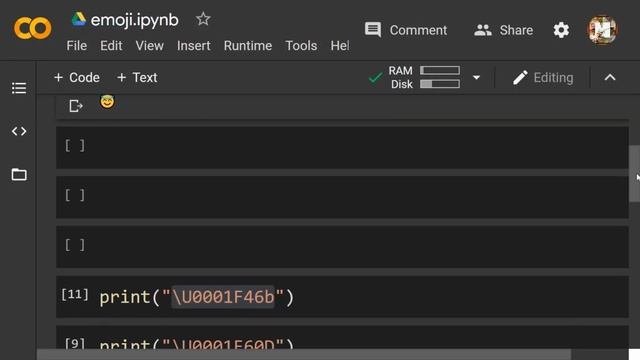640x360 pixels.
Task: Rename the notebook title emoji.ipynb
Action: [134, 20]
